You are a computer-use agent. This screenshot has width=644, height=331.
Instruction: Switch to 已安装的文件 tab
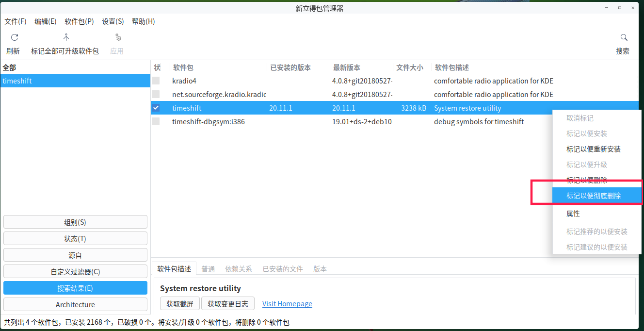click(x=283, y=268)
